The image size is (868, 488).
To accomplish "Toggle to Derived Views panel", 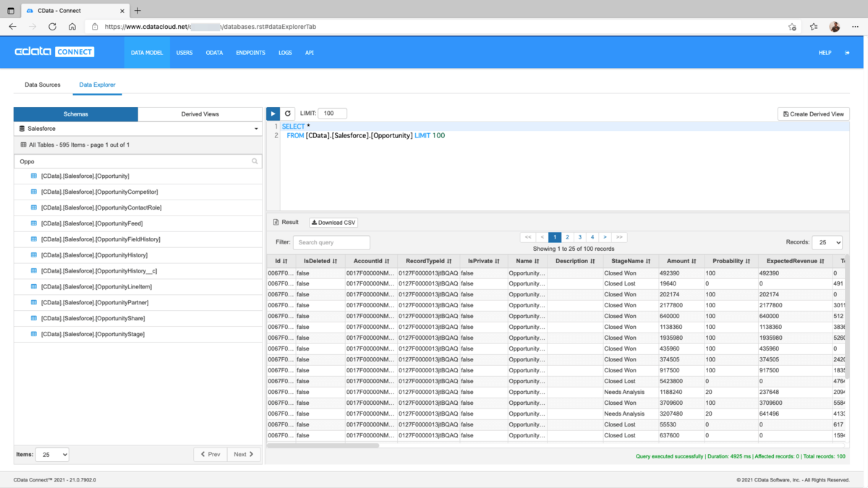I will (200, 114).
